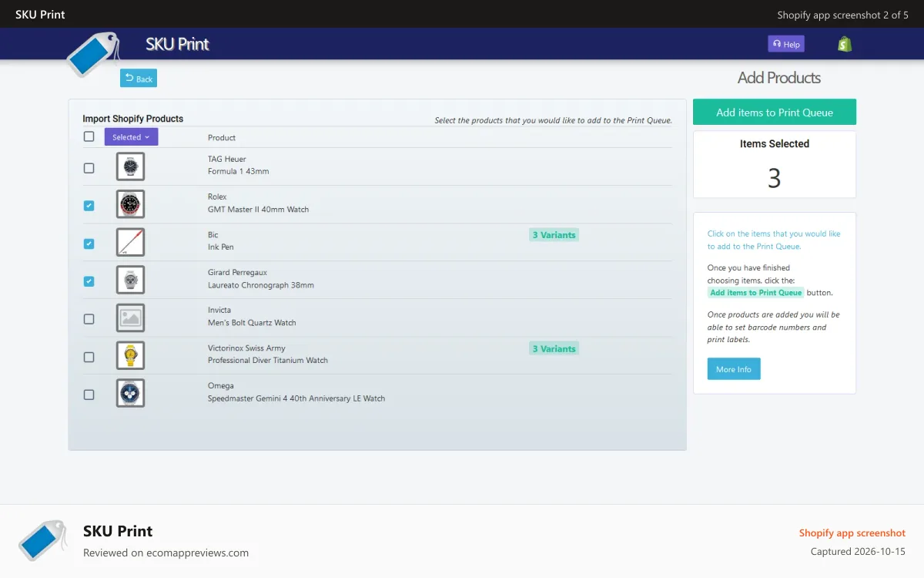Click 'Men's Bolt Quartz Watch' text
This screenshot has height=578, width=924.
252,322
